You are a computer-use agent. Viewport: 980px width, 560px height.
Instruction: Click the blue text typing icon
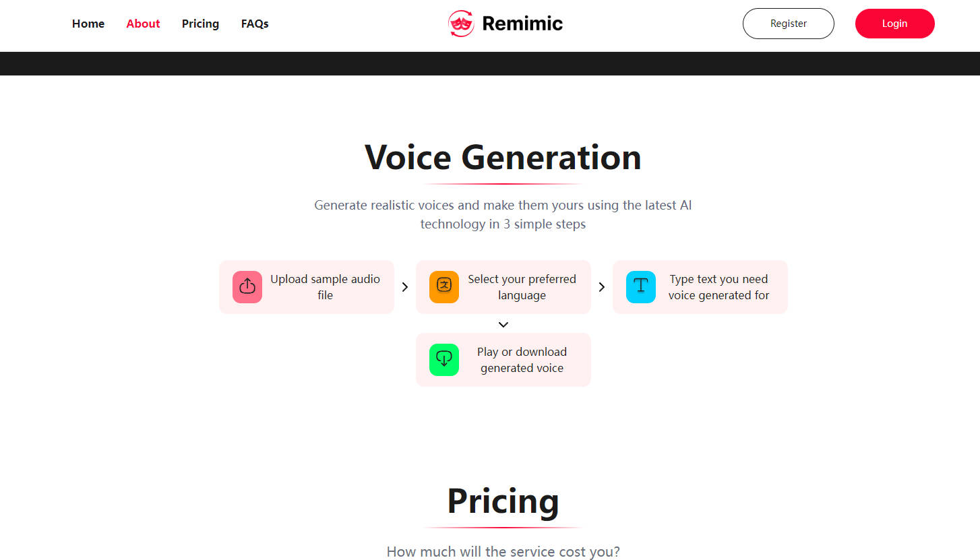[x=640, y=286]
